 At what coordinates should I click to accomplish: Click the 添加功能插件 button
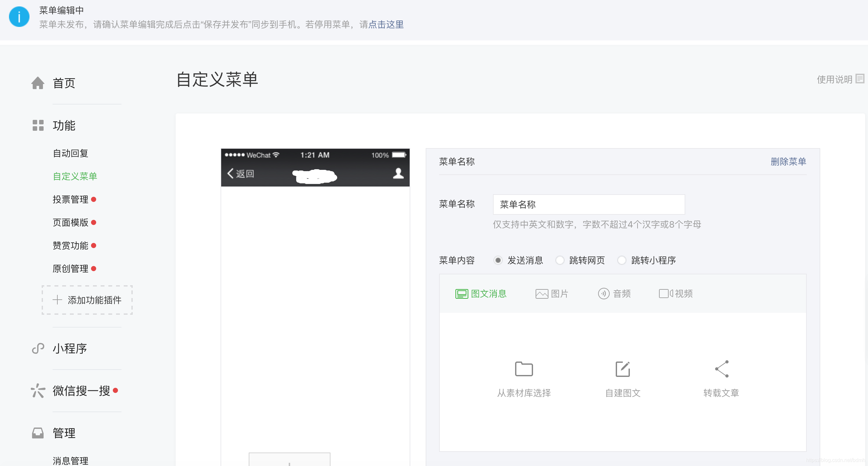(x=87, y=300)
